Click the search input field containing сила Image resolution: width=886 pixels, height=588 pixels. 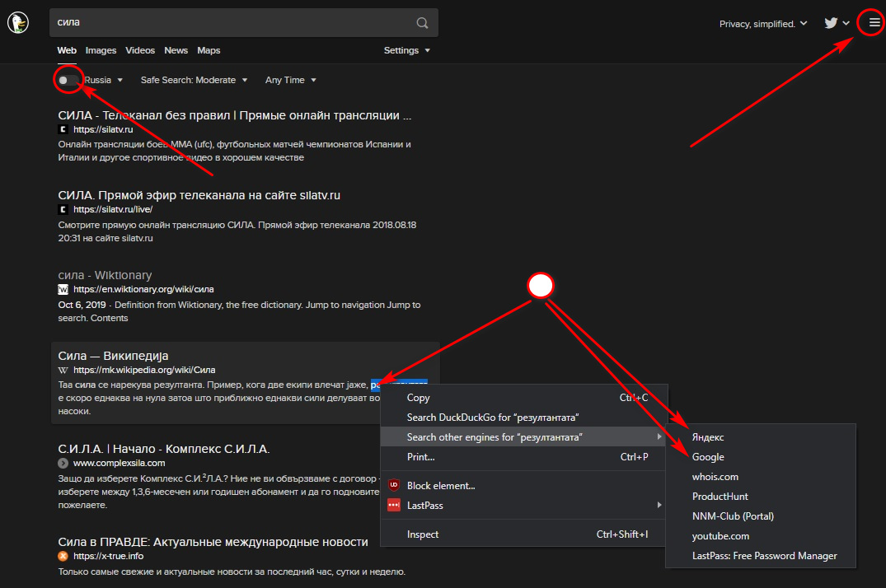pyautogui.click(x=231, y=23)
